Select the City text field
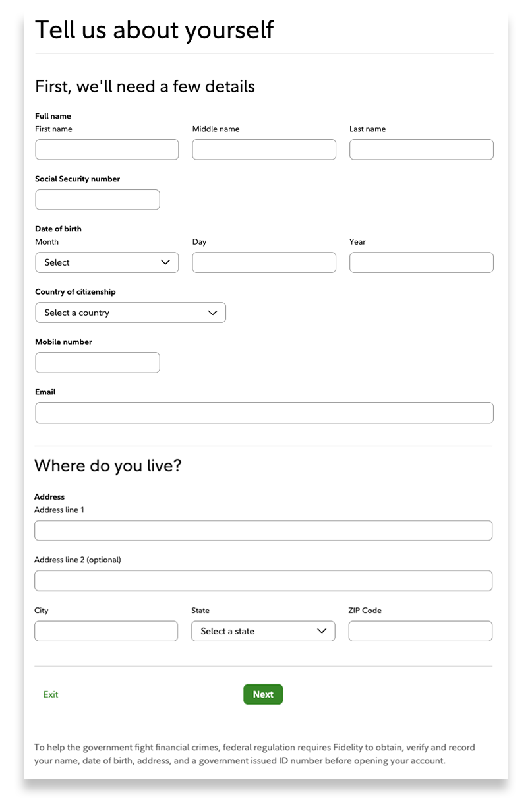532x805 pixels. (x=106, y=631)
